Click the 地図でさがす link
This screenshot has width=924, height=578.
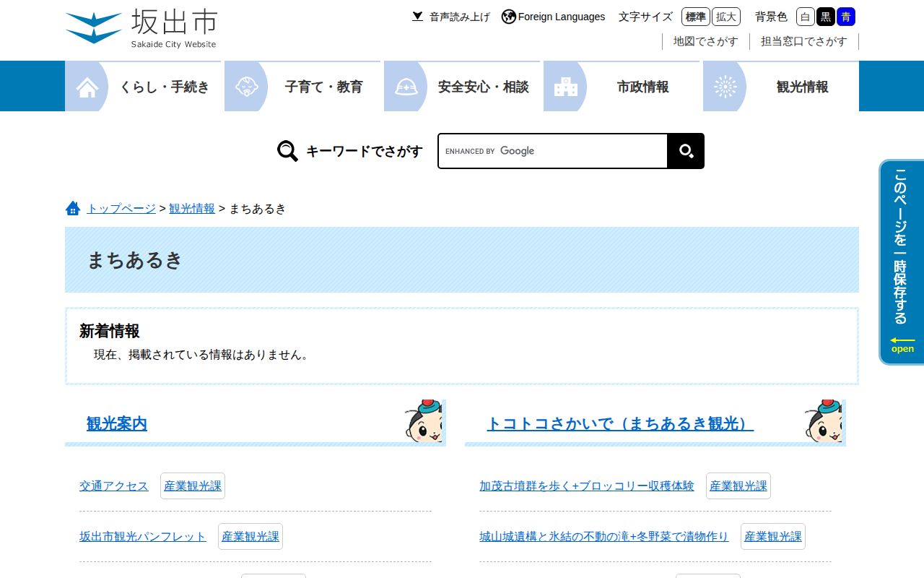(706, 41)
